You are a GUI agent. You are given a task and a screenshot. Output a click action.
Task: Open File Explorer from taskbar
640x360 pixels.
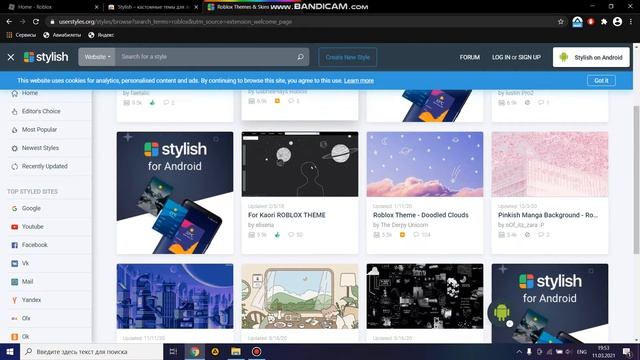pos(236,351)
